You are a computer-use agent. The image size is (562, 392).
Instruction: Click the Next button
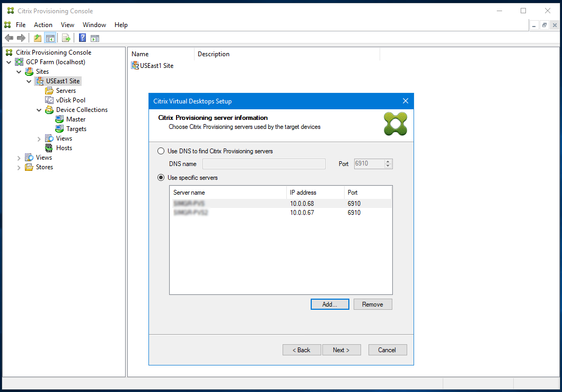coord(341,350)
